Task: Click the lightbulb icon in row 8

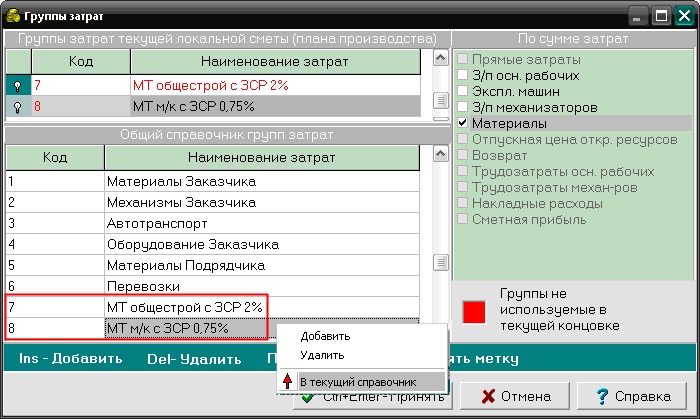Action: coord(17,107)
